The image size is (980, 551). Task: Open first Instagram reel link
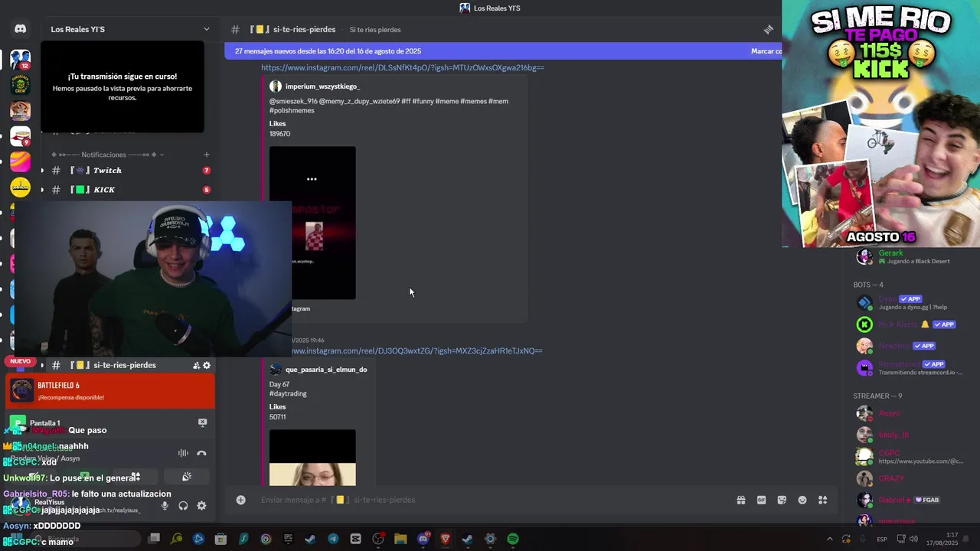pos(403,67)
